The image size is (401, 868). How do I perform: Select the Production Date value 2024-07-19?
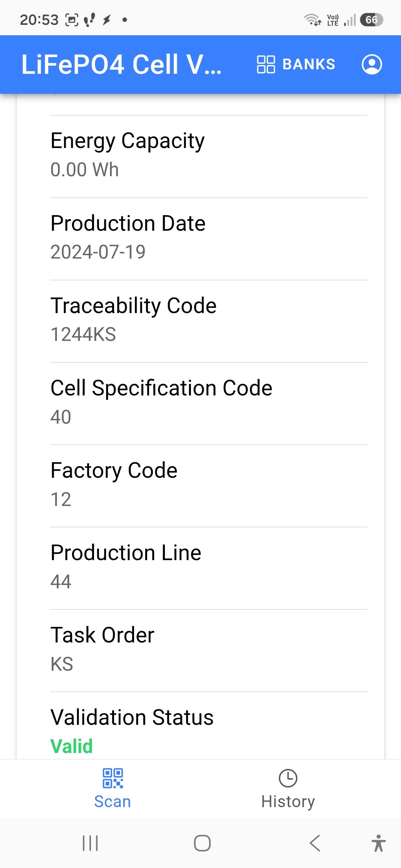98,252
